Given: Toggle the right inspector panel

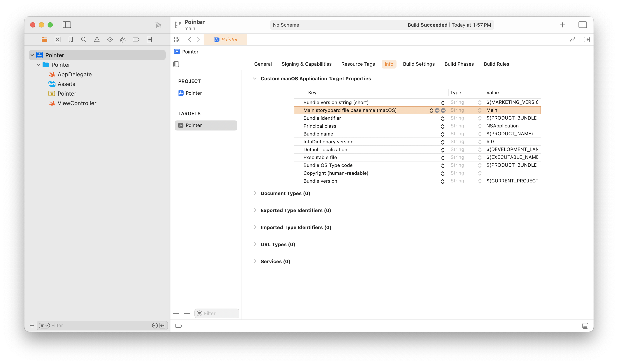Looking at the screenshot, I should [582, 25].
